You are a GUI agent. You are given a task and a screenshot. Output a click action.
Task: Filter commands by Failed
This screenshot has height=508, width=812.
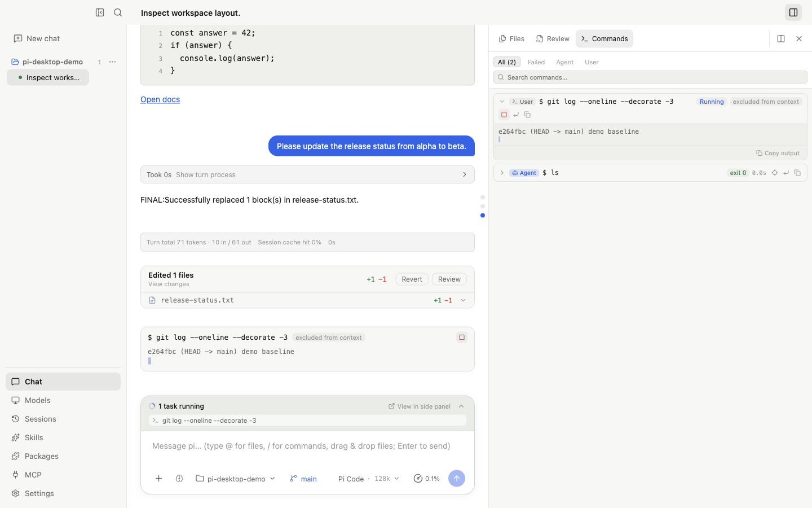click(x=536, y=62)
